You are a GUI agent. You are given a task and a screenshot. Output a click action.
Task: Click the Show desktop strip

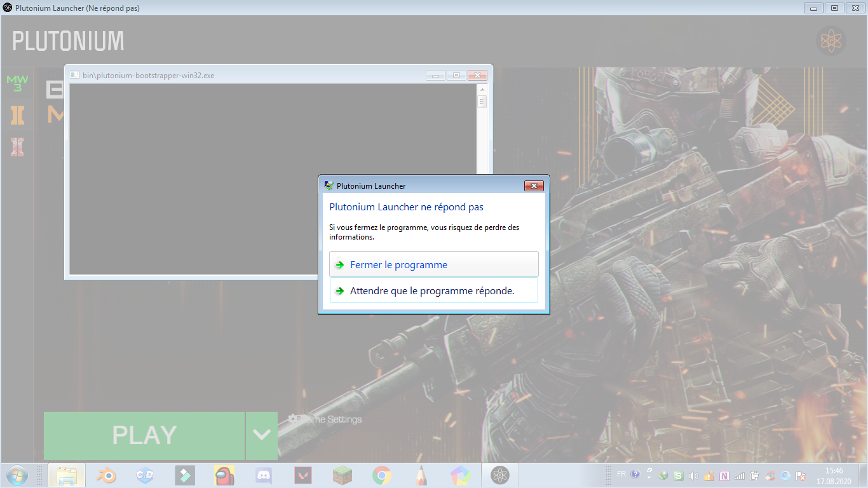point(863,475)
